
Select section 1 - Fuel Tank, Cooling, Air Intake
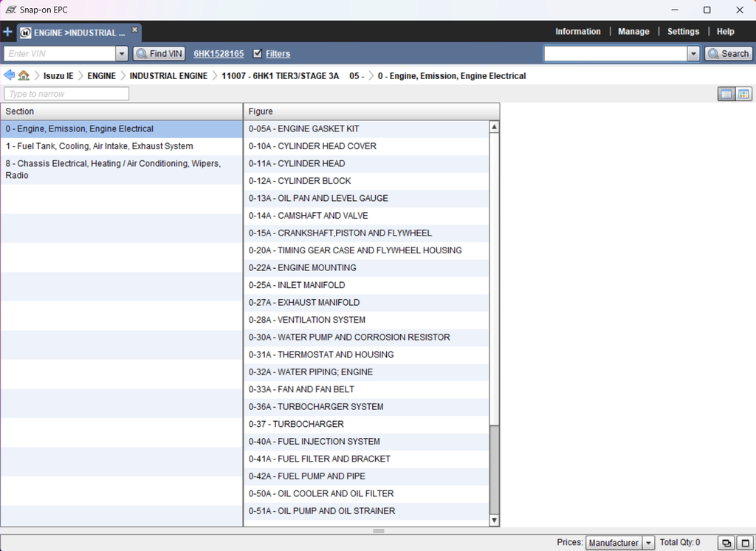[122, 146]
